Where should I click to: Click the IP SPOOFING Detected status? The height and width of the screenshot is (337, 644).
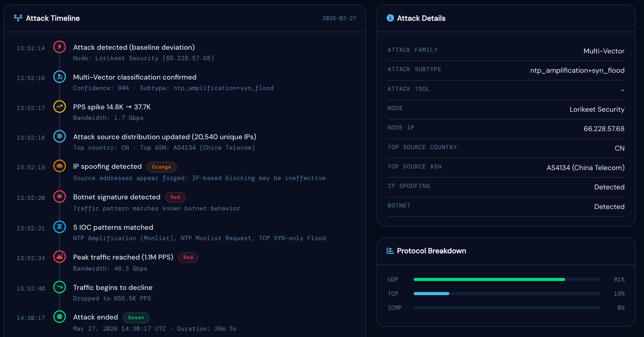[609, 187]
